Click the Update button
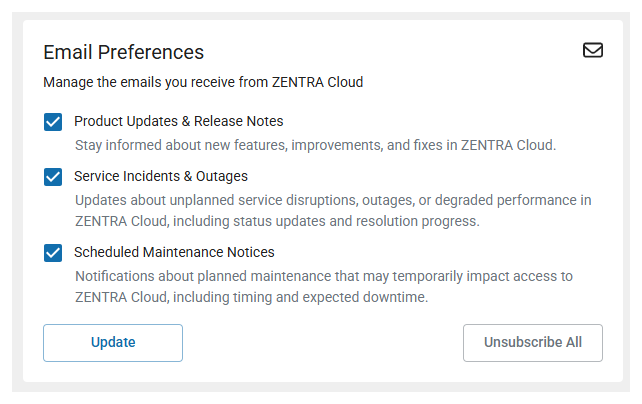The image size is (642, 404). (x=113, y=343)
